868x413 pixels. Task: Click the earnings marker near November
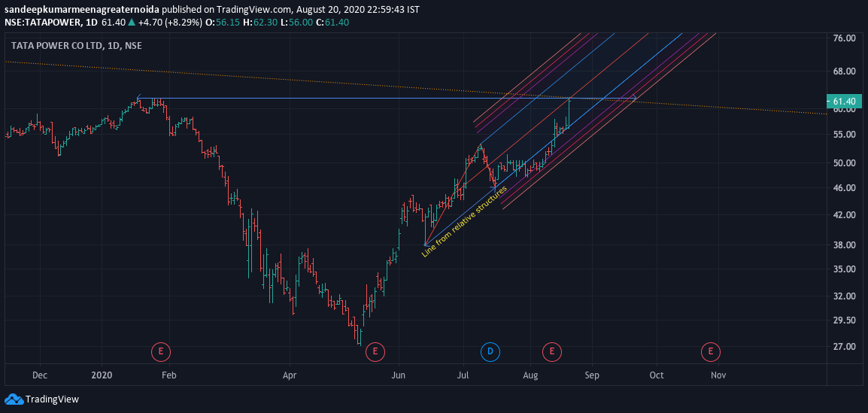710,351
